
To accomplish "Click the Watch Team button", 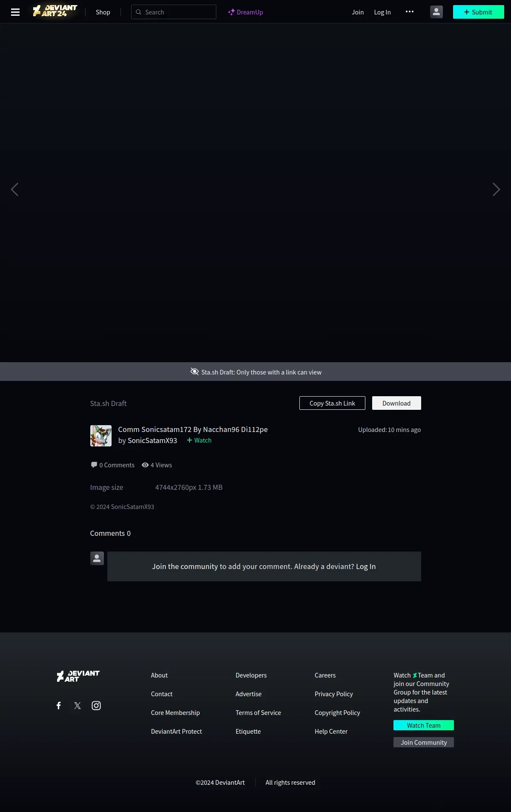I will click(424, 725).
